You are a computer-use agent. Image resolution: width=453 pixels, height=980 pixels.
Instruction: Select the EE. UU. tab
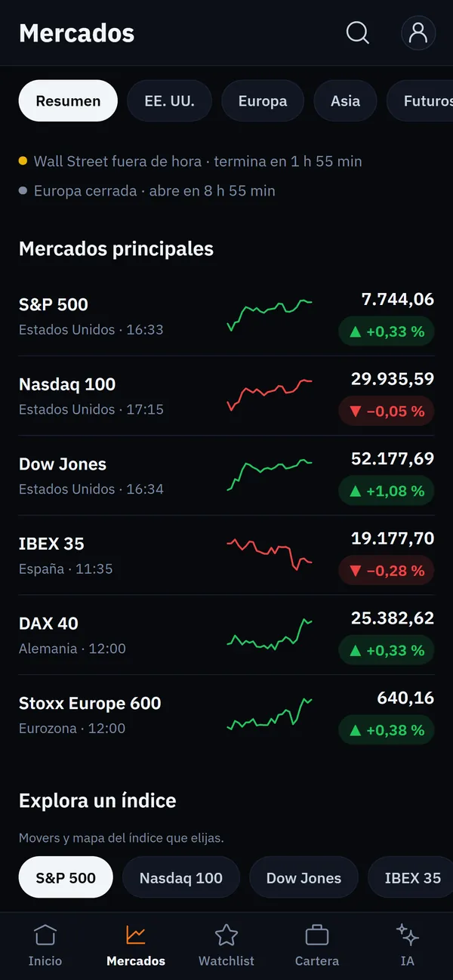point(170,101)
